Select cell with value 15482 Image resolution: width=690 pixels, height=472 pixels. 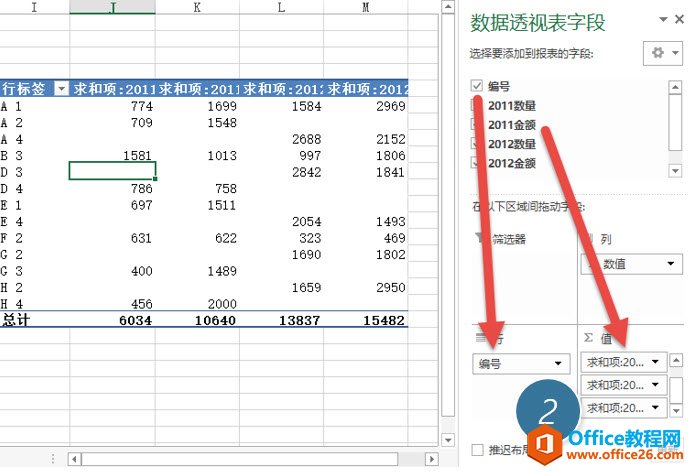[x=366, y=320]
